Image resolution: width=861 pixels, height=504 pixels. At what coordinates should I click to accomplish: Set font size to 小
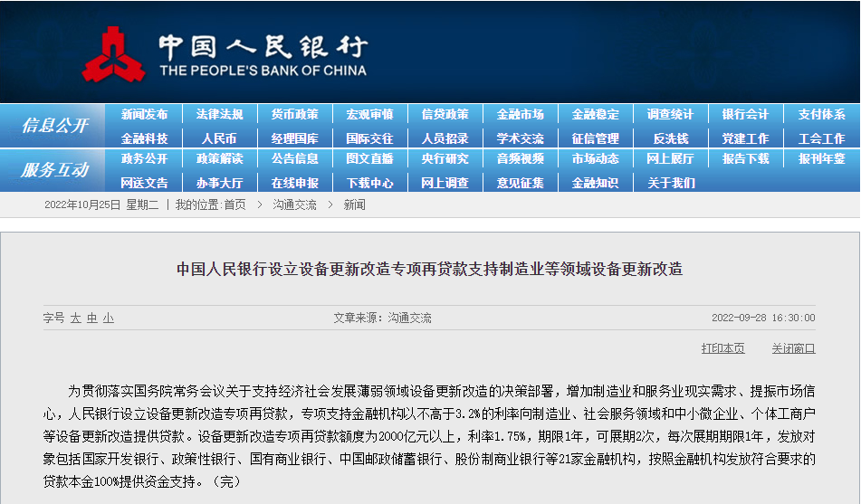109,318
